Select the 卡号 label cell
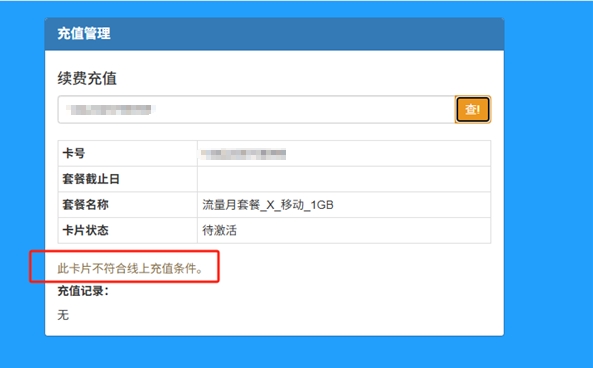Viewport: 593px width, 368px height. (127, 153)
